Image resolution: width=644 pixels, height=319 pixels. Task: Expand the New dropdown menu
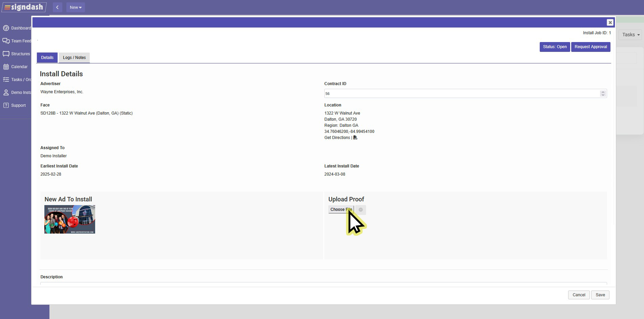click(x=76, y=7)
